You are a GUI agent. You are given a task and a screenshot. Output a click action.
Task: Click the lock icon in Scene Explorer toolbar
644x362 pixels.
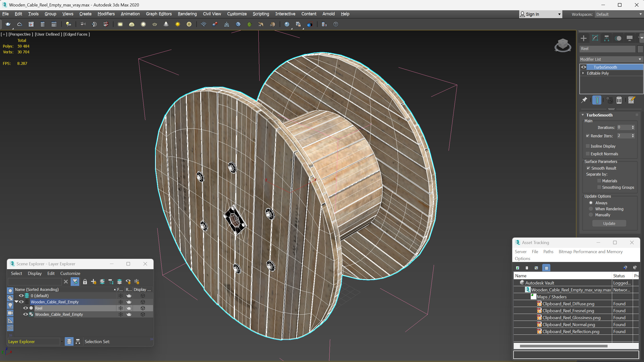(85, 282)
